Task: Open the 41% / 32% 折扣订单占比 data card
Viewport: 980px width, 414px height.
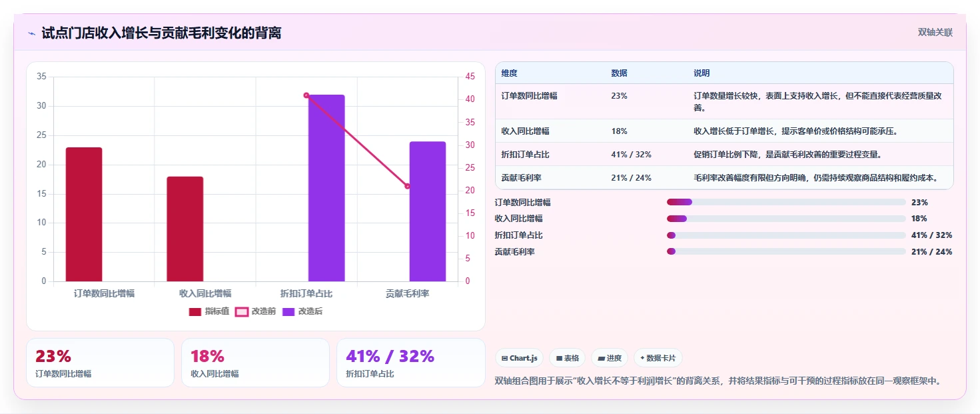Action: point(411,363)
